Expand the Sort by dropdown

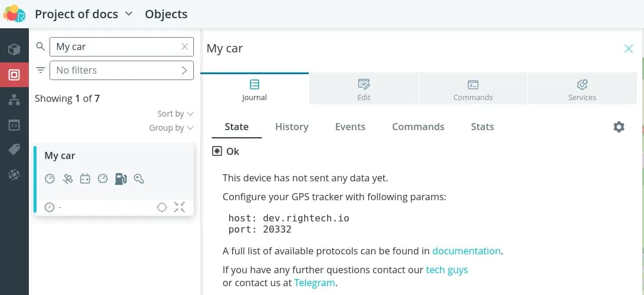pos(175,114)
